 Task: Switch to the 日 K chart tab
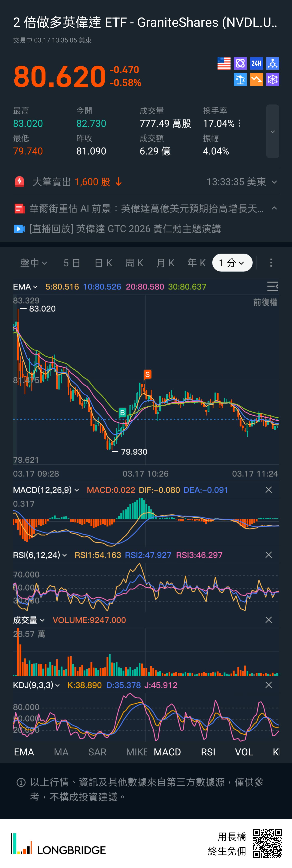click(103, 263)
